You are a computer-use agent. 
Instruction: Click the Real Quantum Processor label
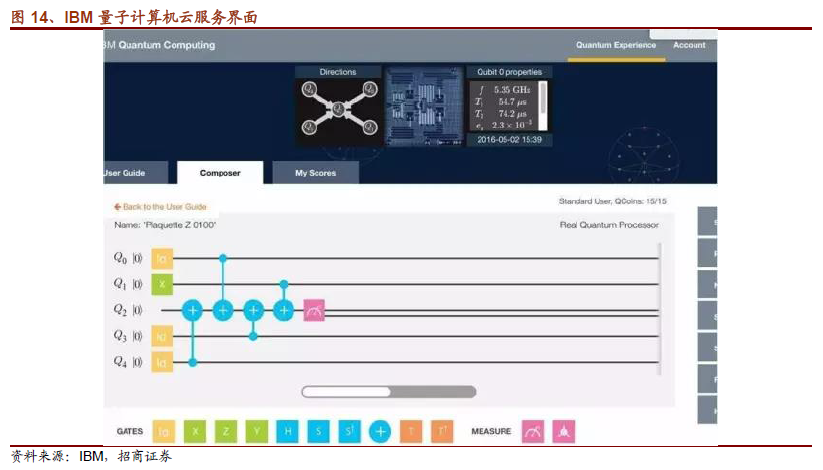pyautogui.click(x=609, y=225)
